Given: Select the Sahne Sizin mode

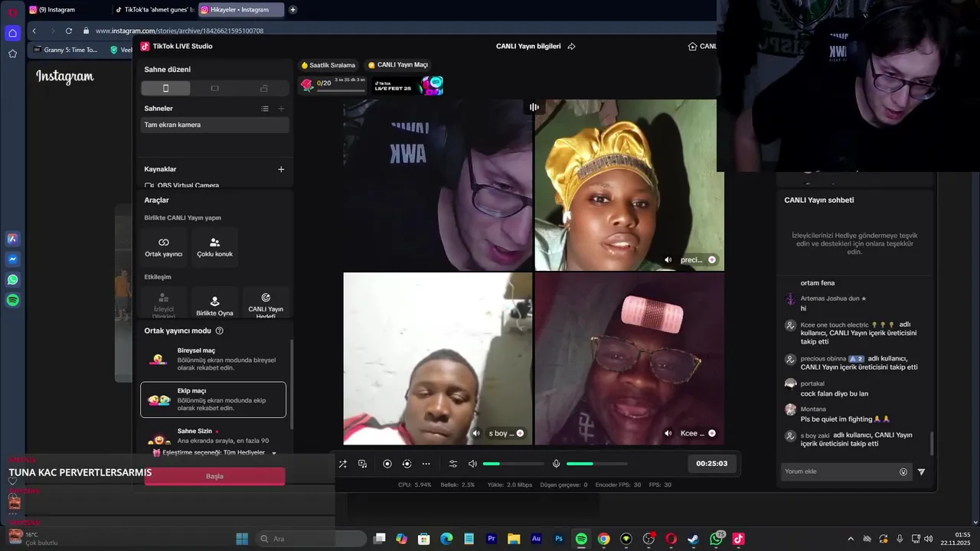Looking at the screenshot, I should [x=214, y=436].
